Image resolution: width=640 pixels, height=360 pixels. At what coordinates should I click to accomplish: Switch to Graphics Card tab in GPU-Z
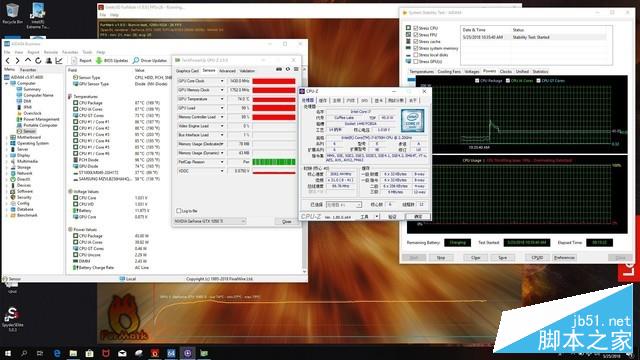(x=187, y=71)
